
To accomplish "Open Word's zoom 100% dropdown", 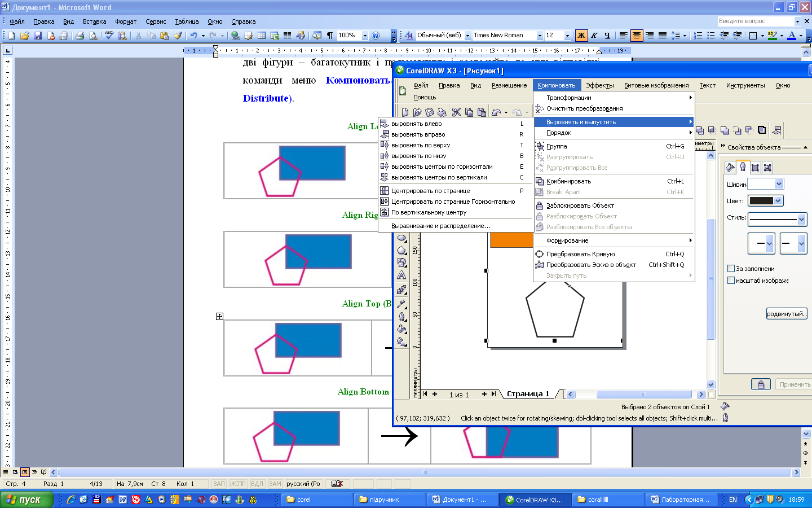I will (365, 36).
